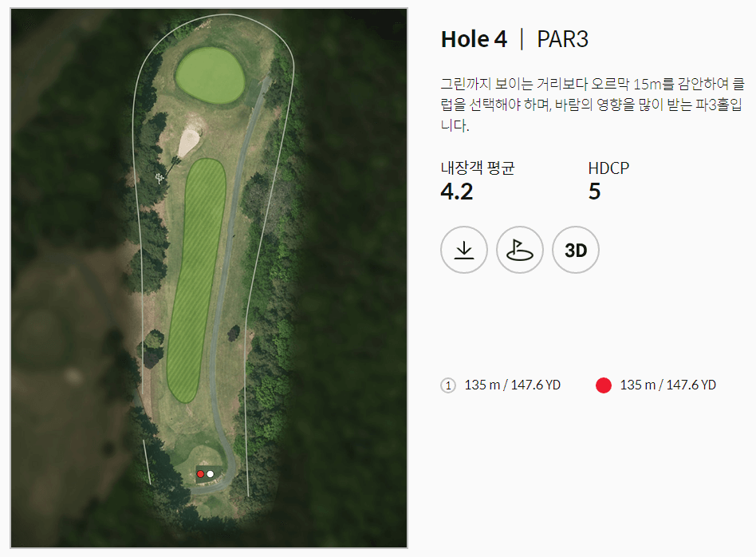This screenshot has height=557, width=756.
Task: Click the Hole 4 heading
Action: click(x=474, y=38)
